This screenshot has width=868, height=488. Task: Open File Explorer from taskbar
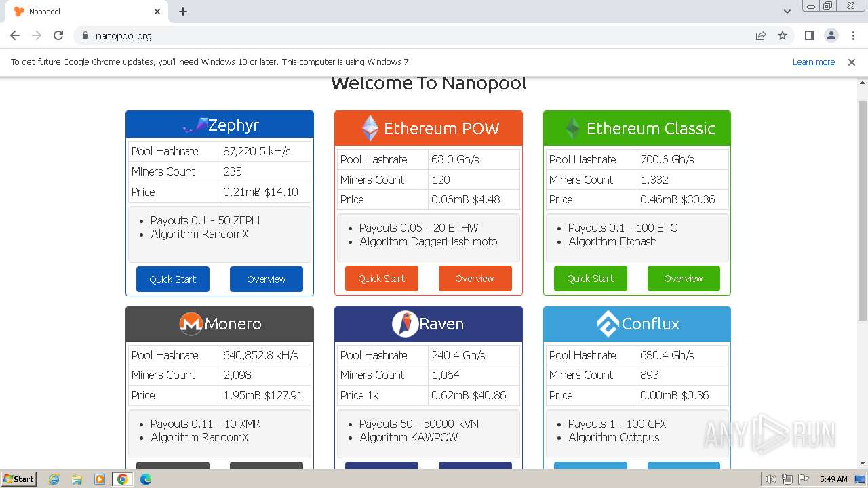pyautogui.click(x=77, y=479)
